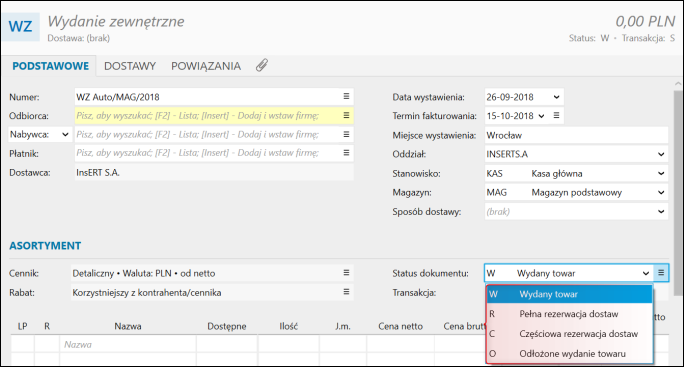The height and width of the screenshot is (367, 684).
Task: Open the menu icon beside Status dokumentu
Action: (x=661, y=273)
